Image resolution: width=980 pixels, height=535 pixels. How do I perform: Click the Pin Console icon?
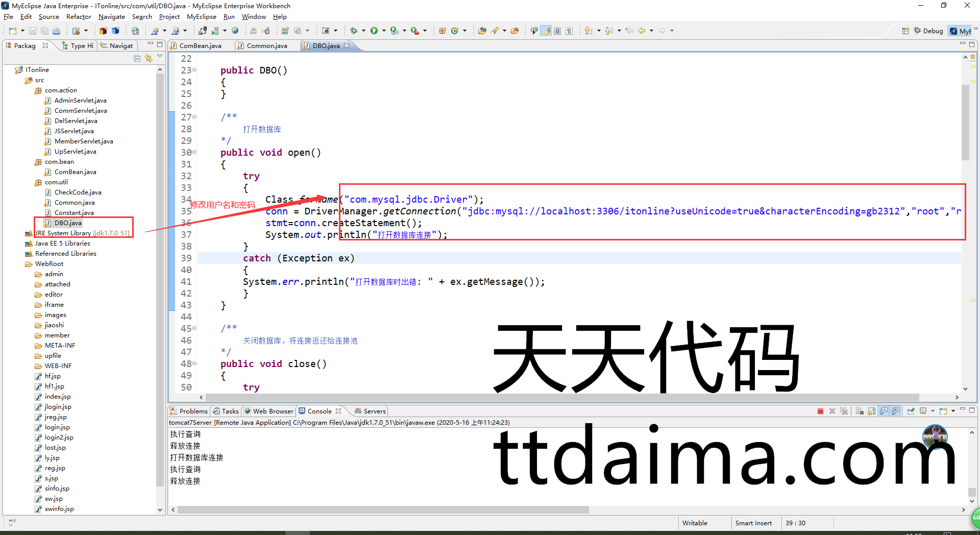(x=911, y=411)
